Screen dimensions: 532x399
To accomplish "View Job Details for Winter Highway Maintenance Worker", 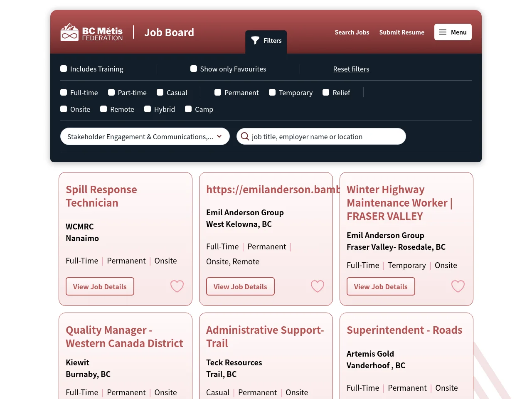I will tap(381, 286).
